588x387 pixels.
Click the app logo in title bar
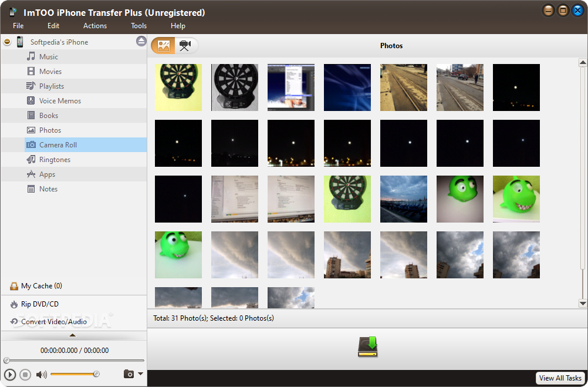(x=13, y=12)
